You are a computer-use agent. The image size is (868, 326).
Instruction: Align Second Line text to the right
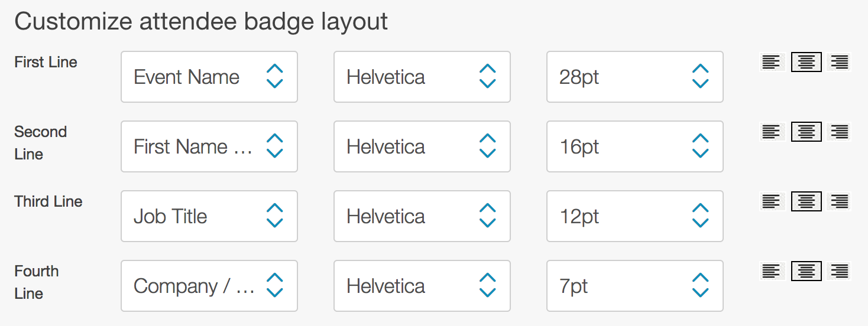(x=840, y=132)
